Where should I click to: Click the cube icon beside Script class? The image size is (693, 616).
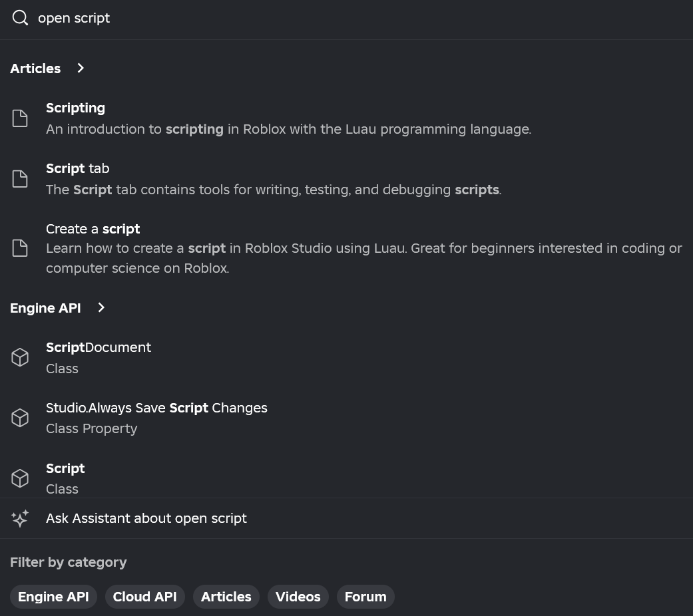[x=20, y=478]
